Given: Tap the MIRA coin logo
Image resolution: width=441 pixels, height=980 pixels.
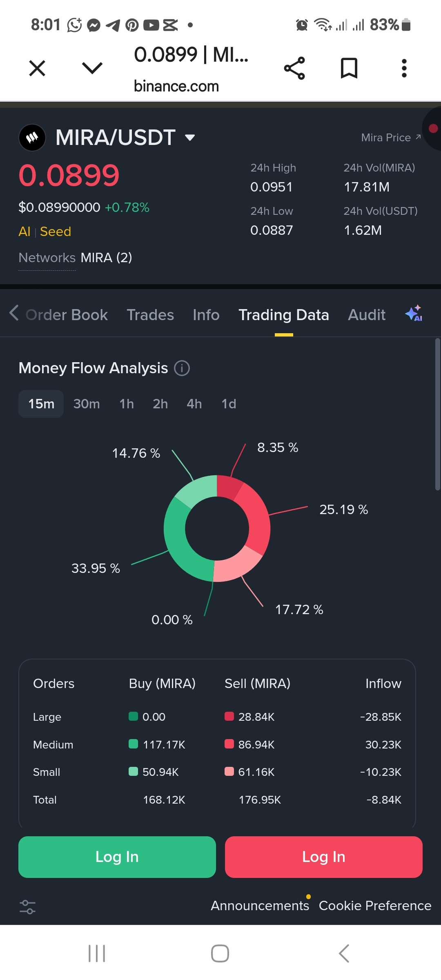Looking at the screenshot, I should (32, 138).
